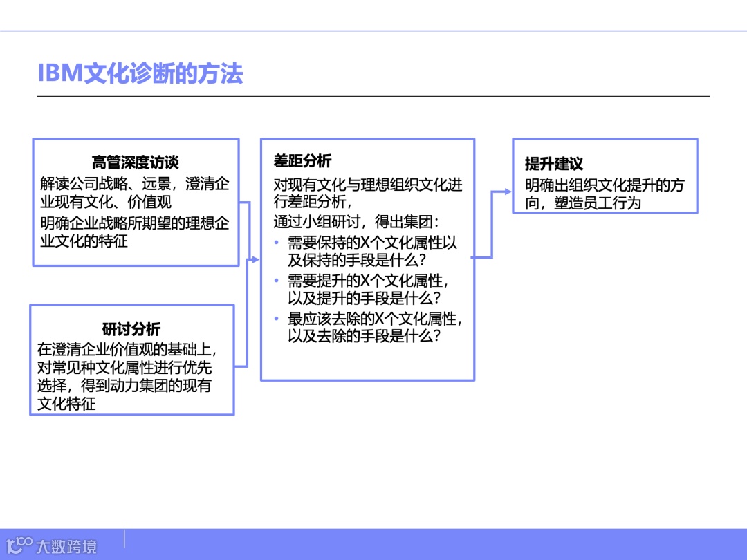The width and height of the screenshot is (747, 560).
Task: Click the slide title 'IBM文化诊断的方法'
Action: pos(140,73)
